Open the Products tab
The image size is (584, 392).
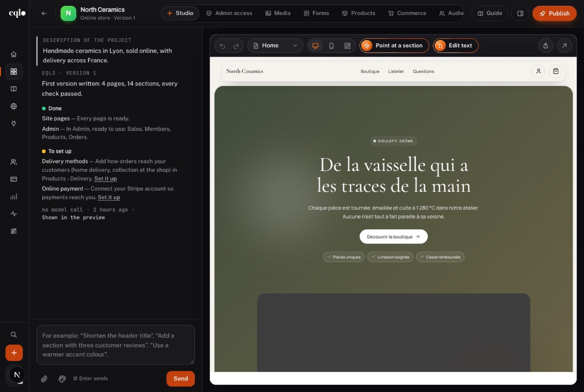pyautogui.click(x=359, y=13)
